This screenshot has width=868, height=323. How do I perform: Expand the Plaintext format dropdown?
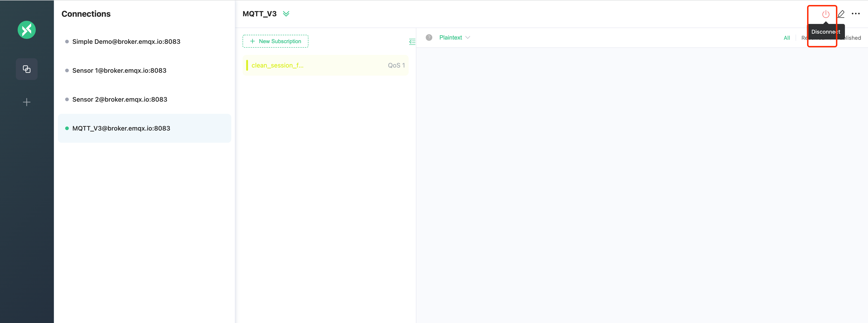pos(453,37)
